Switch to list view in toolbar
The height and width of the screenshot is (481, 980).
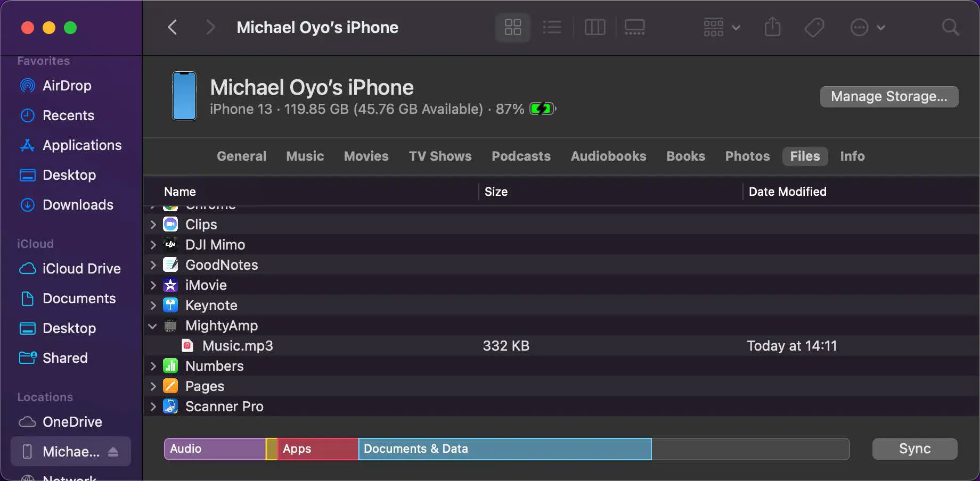552,27
